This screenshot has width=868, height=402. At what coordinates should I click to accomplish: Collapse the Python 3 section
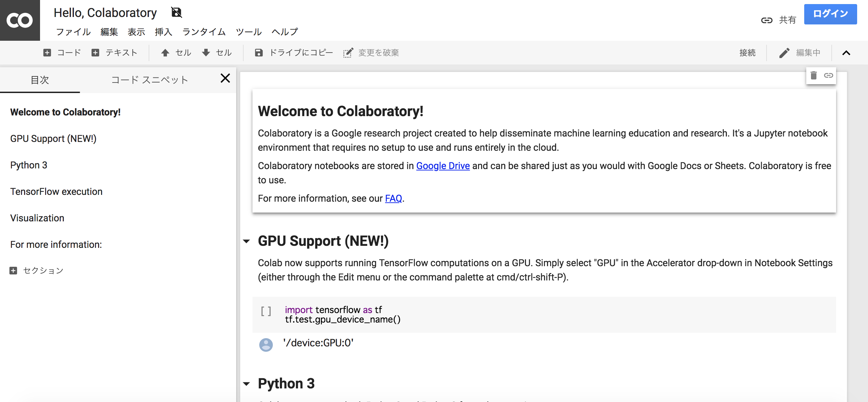(247, 384)
